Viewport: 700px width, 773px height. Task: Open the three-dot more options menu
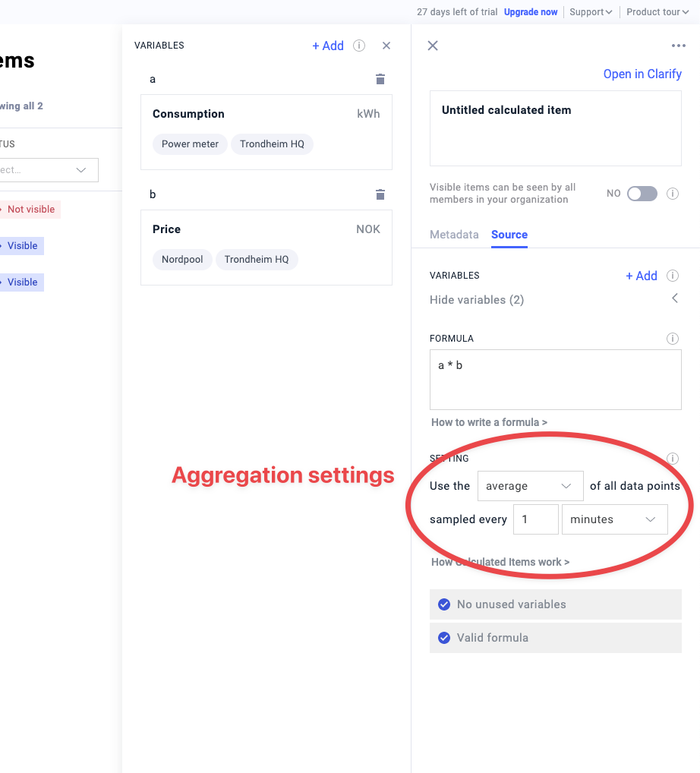[678, 46]
